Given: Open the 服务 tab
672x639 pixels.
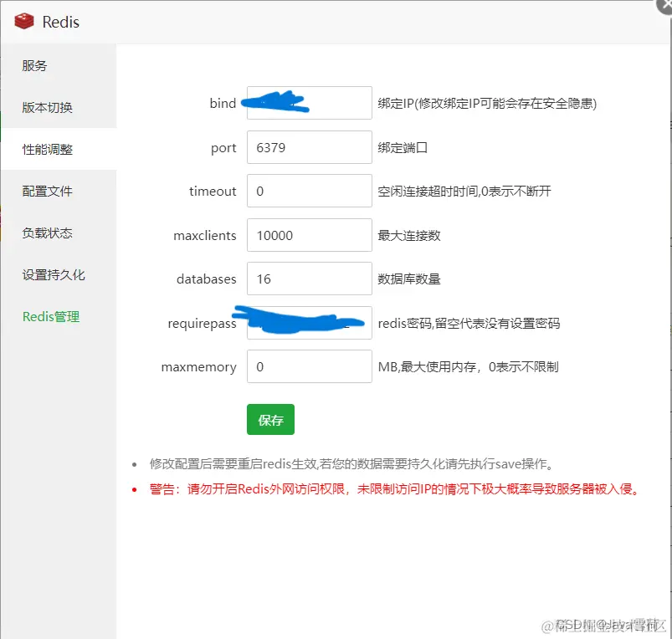Looking at the screenshot, I should point(59,65).
